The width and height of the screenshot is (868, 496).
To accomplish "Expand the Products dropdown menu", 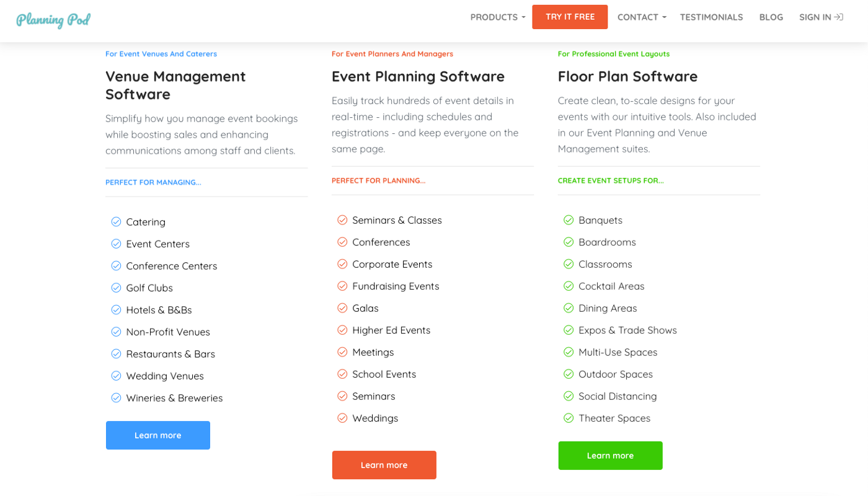I will click(x=497, y=17).
